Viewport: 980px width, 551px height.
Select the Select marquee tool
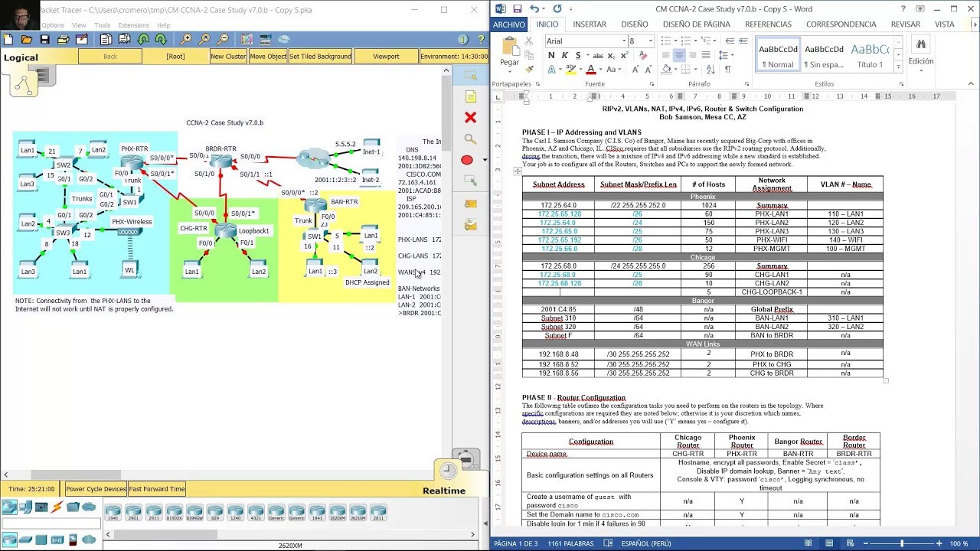(x=470, y=75)
